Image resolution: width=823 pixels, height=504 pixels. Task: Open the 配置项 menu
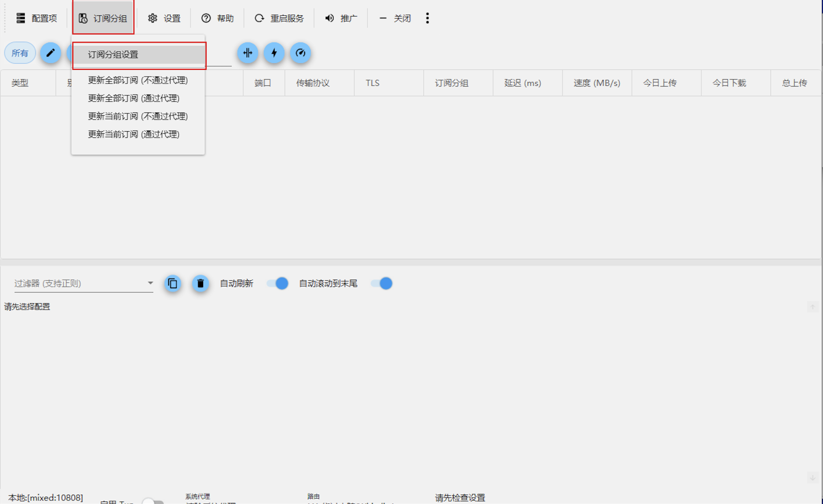(37, 18)
